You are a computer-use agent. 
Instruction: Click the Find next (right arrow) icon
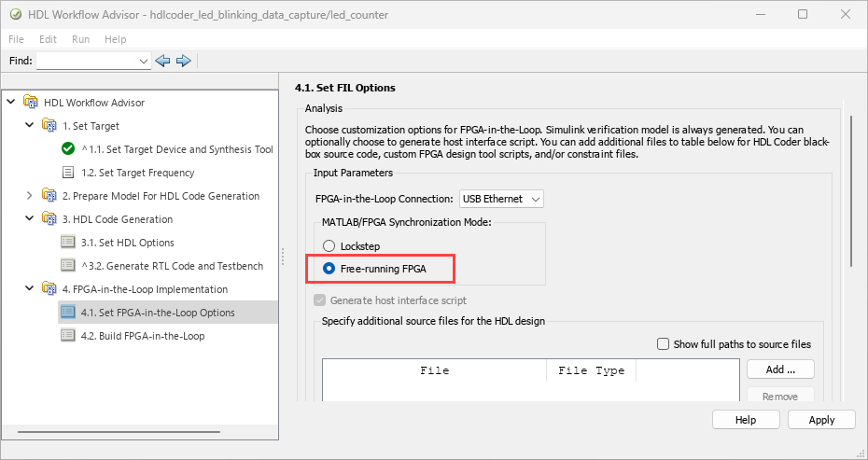click(x=183, y=61)
